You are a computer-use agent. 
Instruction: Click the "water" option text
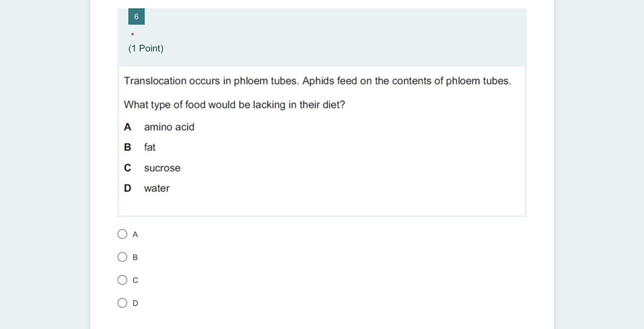tap(157, 188)
